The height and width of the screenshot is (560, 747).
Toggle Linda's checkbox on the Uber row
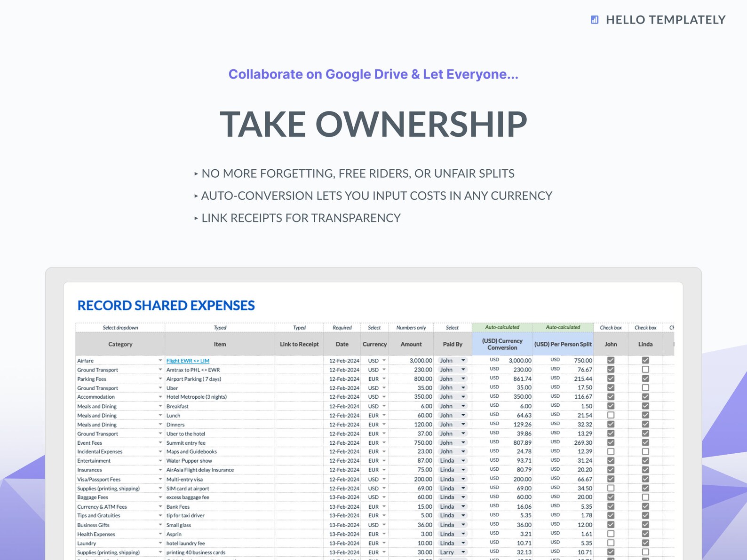[x=645, y=388]
